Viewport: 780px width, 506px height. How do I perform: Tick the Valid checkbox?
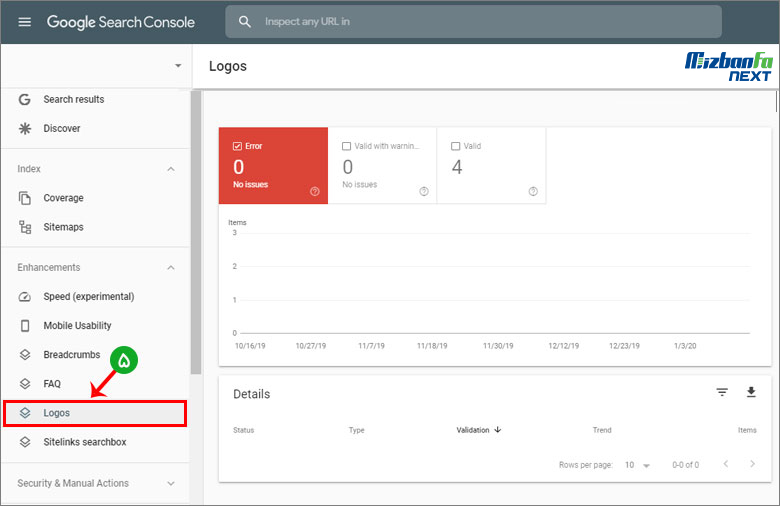(x=455, y=146)
